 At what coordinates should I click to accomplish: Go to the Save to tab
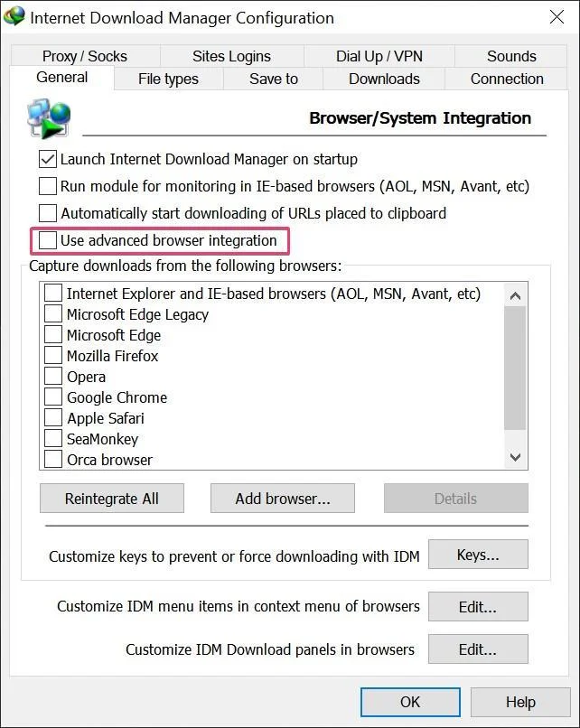274,79
